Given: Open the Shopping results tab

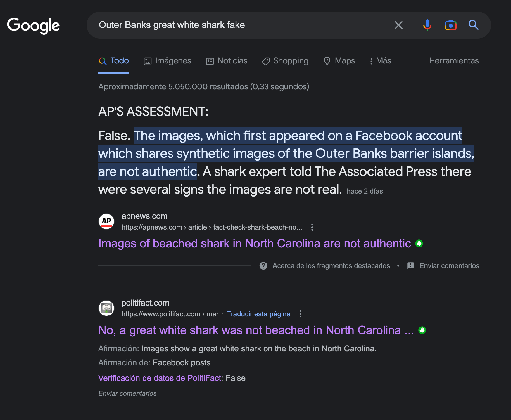Looking at the screenshot, I should [285, 61].
